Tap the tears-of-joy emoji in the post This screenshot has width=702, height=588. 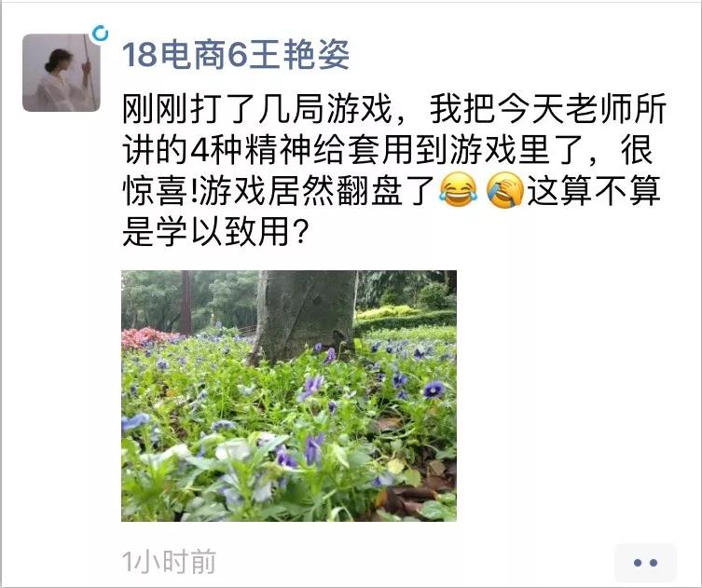459,190
